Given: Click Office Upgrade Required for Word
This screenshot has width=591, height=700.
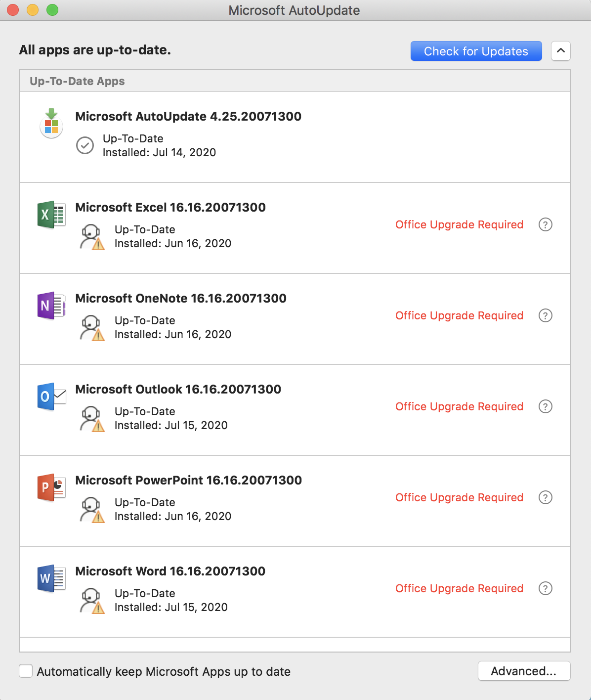Looking at the screenshot, I should [x=459, y=588].
